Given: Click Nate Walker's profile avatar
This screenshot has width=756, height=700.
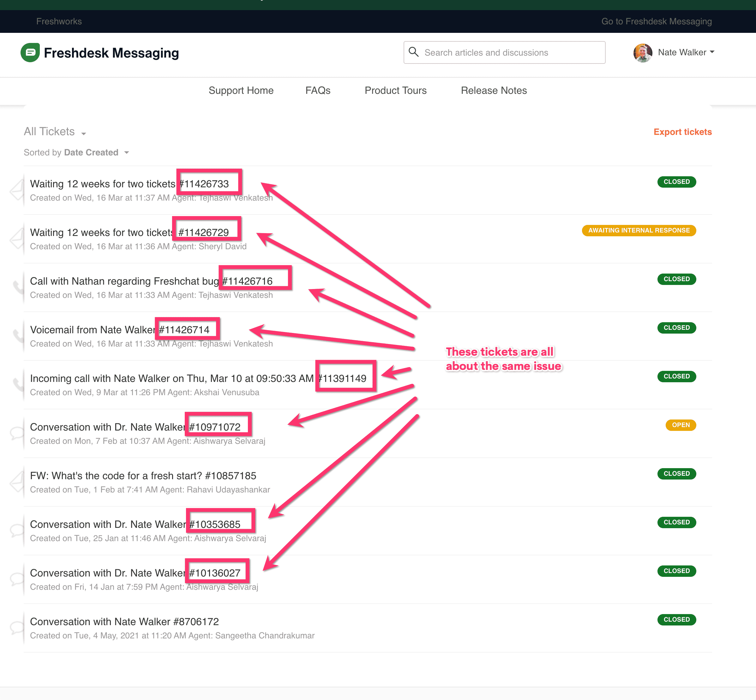Looking at the screenshot, I should coord(643,53).
